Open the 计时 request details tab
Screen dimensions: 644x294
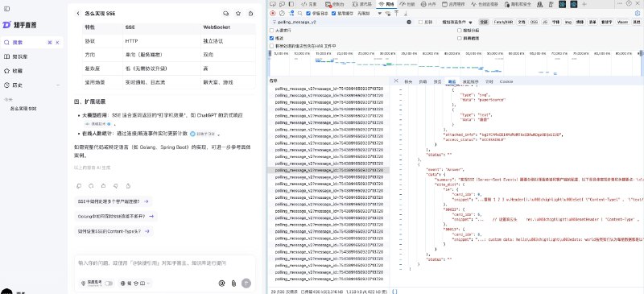(x=489, y=81)
